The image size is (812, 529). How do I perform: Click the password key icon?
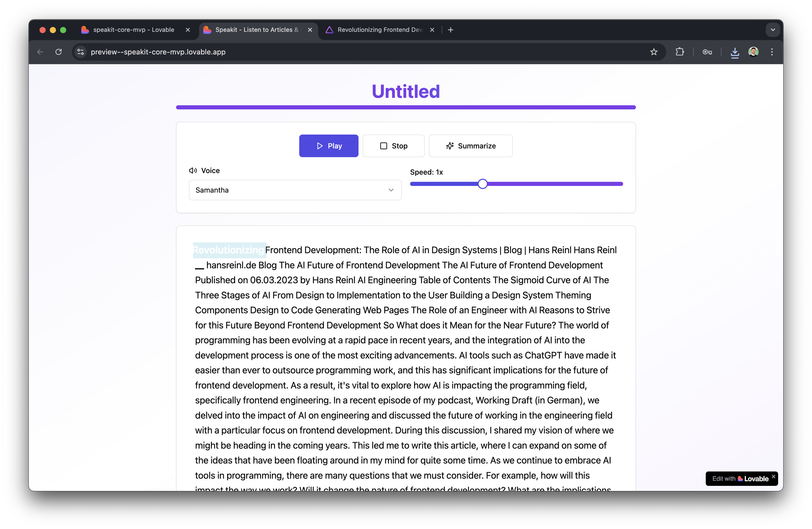click(x=707, y=52)
